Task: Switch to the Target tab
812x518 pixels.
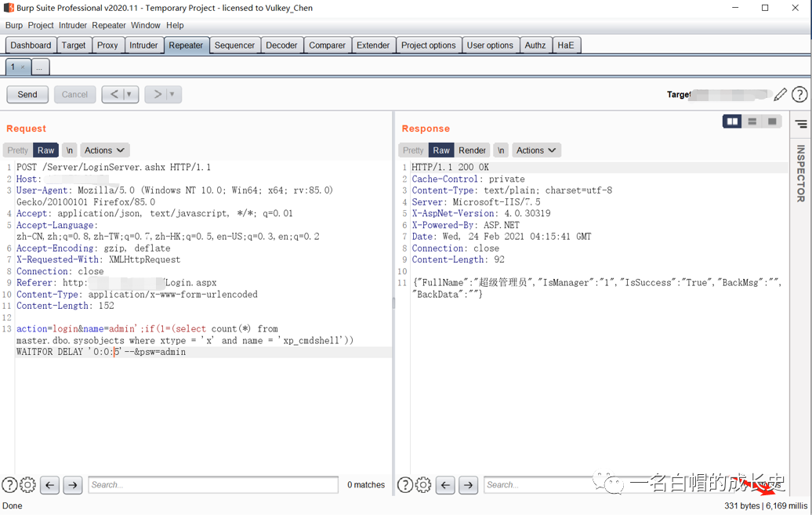Action: click(74, 45)
